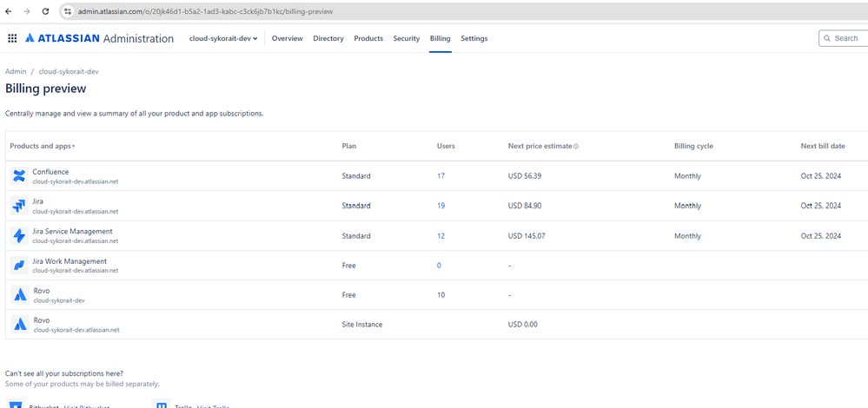Screen dimensions: 868x408
Task: Click the Users column header
Action: [446, 146]
